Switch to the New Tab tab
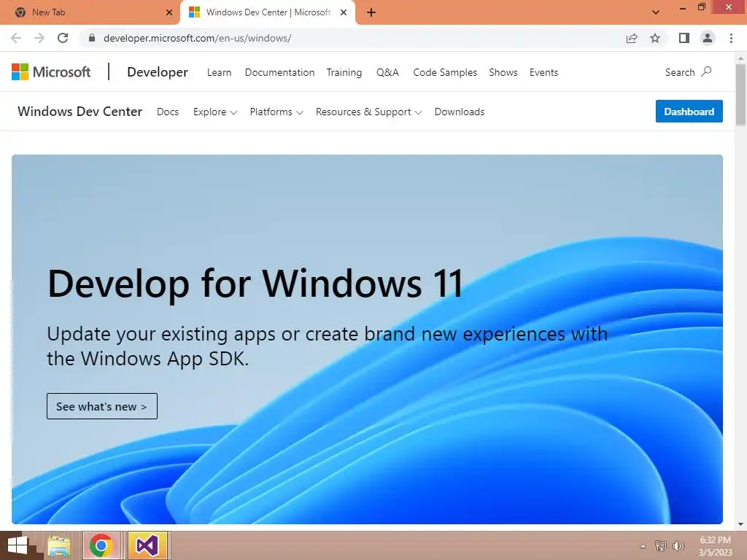The width and height of the screenshot is (747, 560). [x=90, y=12]
